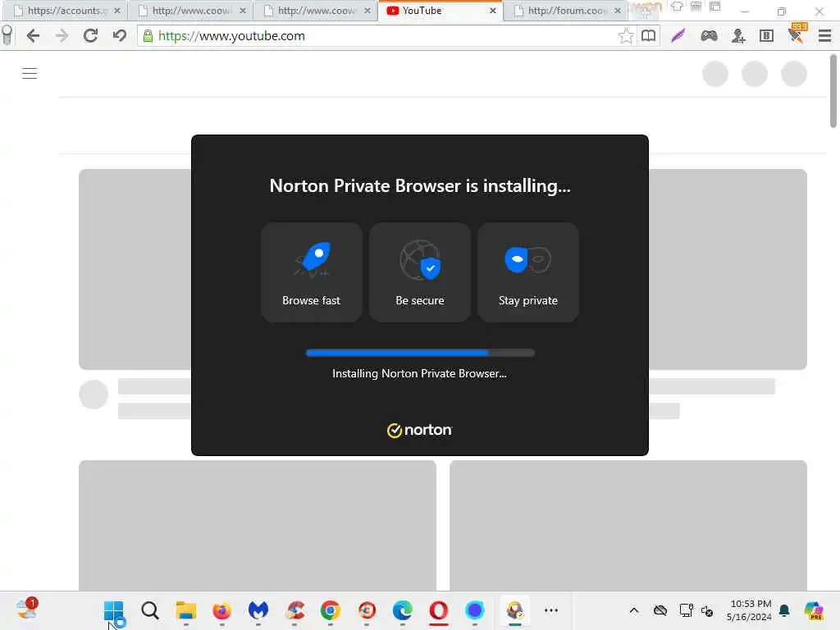Close the https://accounts tab
Screen dimensions: 840x630
coord(117,11)
